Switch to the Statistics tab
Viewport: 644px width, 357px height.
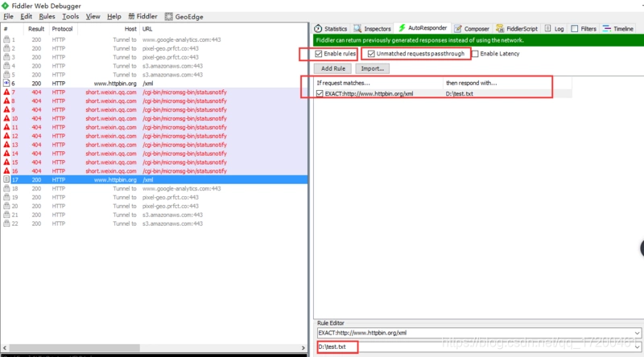point(331,29)
